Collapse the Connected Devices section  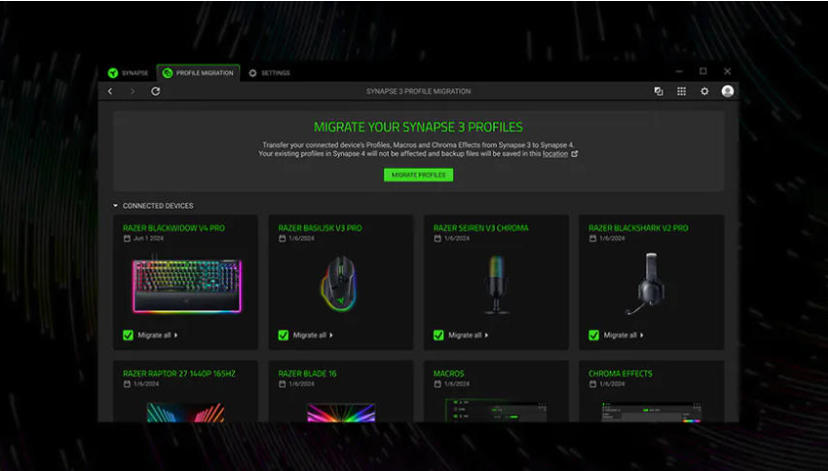click(116, 206)
